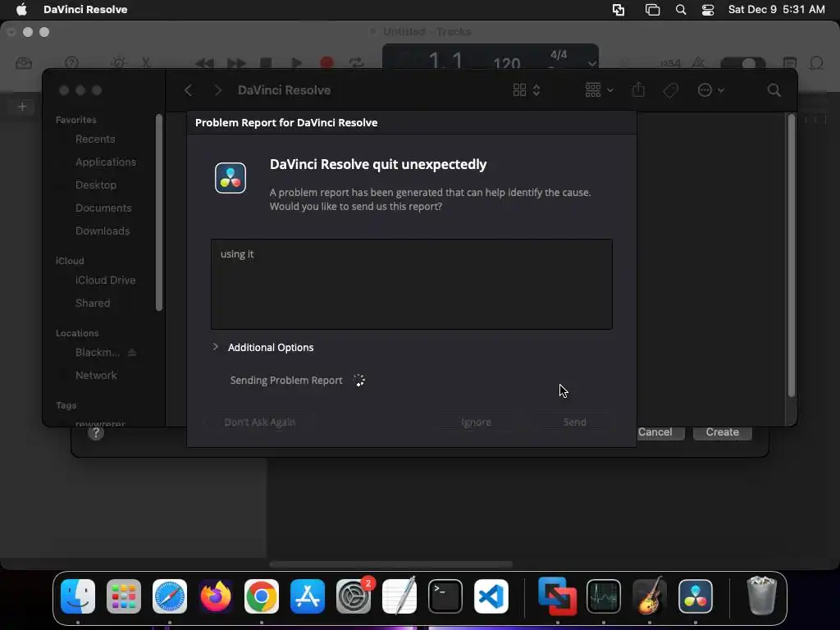Click the date and time in the menu bar
Screen dimensions: 840x630
776,9
